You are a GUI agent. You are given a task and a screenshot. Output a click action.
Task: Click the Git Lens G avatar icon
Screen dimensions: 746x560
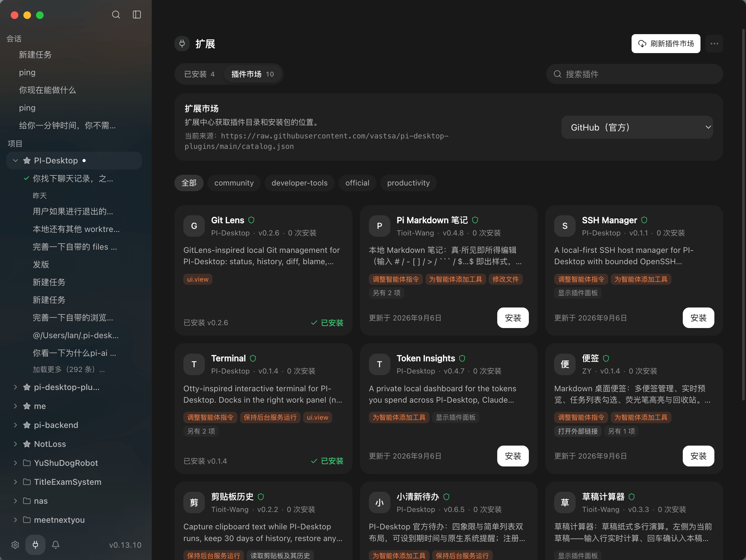coord(194,226)
